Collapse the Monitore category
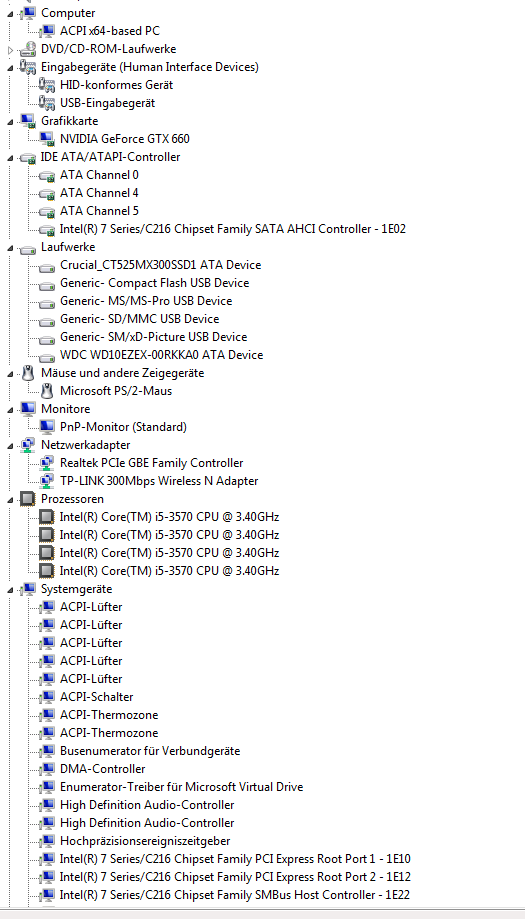The image size is (525, 919). pyautogui.click(x=10, y=410)
